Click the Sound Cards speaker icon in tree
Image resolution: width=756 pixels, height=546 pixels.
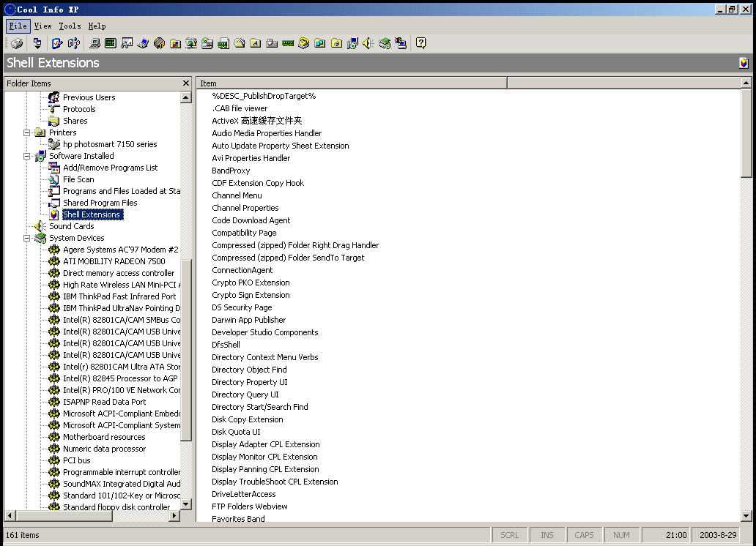[x=40, y=226]
